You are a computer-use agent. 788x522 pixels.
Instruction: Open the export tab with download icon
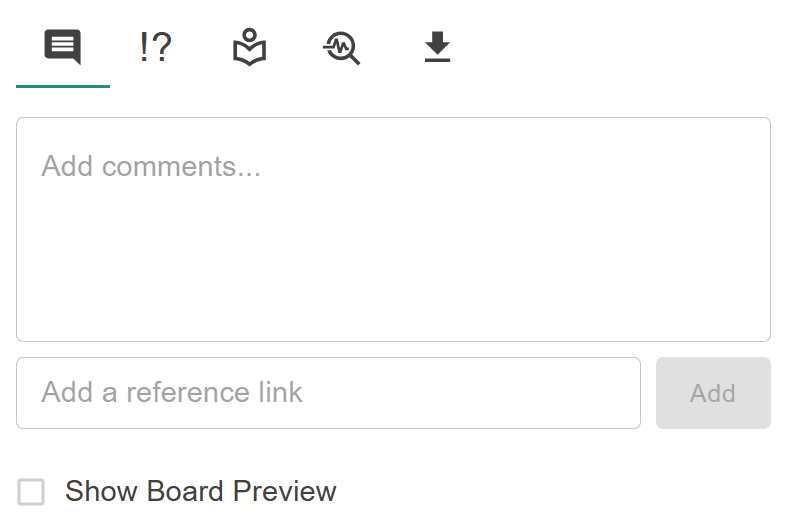(x=437, y=47)
